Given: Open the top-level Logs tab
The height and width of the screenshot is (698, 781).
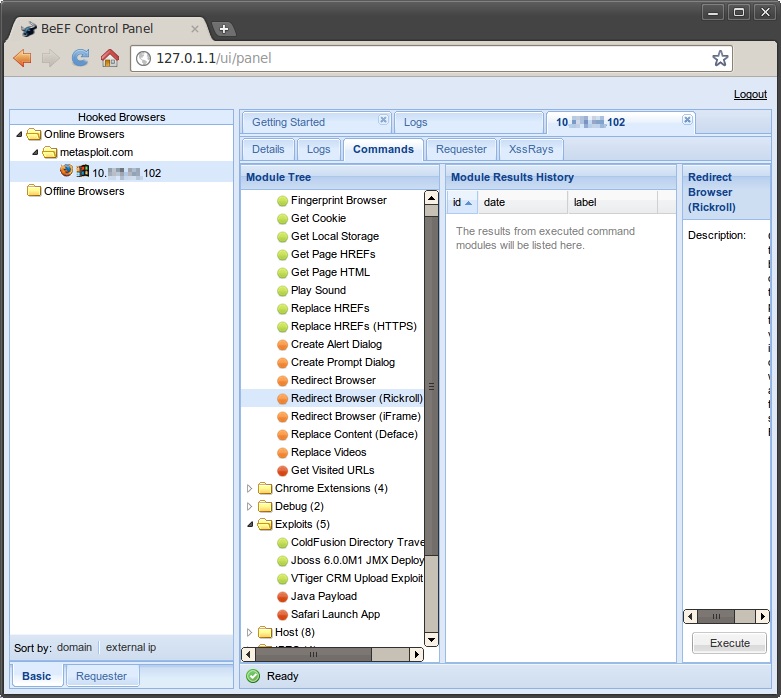Looking at the screenshot, I should point(415,122).
